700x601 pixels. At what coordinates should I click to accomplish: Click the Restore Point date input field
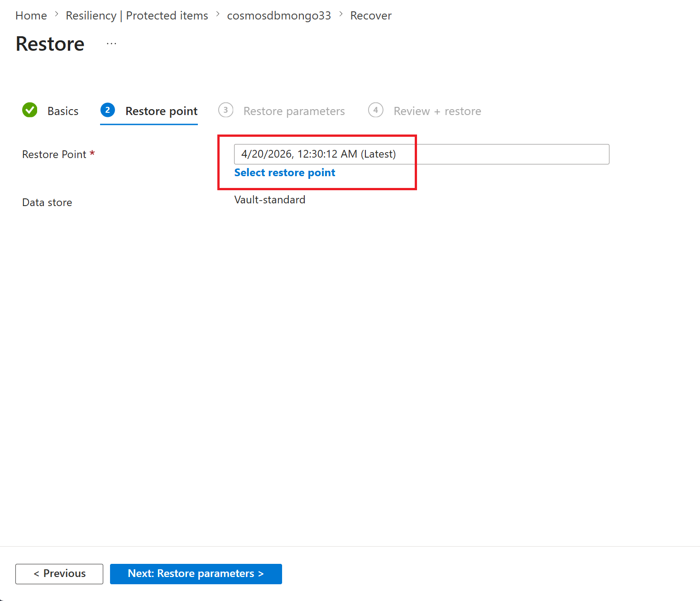(422, 154)
